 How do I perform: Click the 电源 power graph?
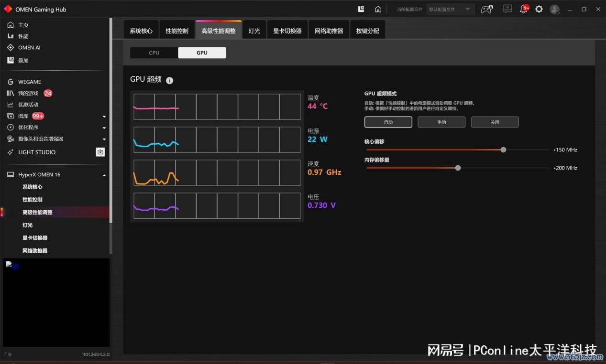click(217, 139)
